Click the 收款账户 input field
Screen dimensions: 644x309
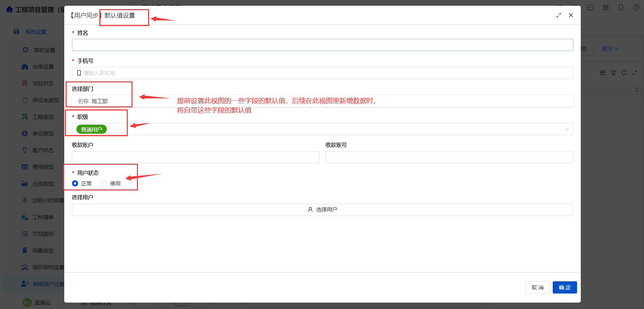195,157
